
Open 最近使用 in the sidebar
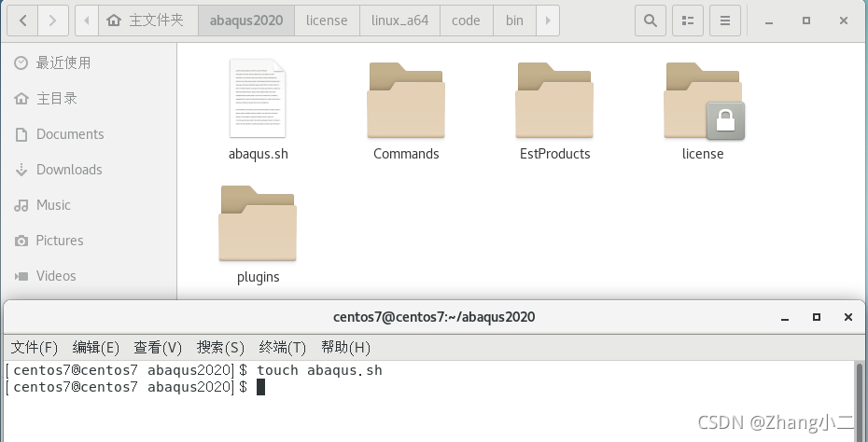pyautogui.click(x=63, y=63)
